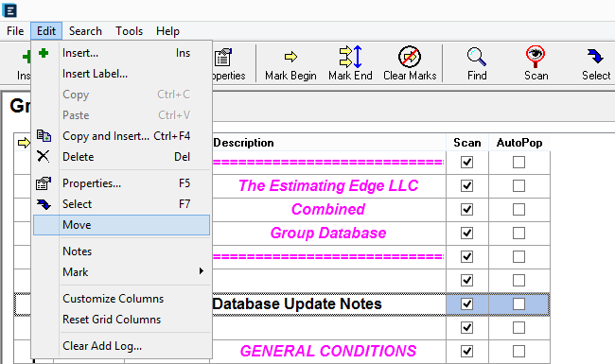Click the Mark Begin yellow arrow icon
Viewport: 615px width, 364px height.
pyautogui.click(x=290, y=57)
